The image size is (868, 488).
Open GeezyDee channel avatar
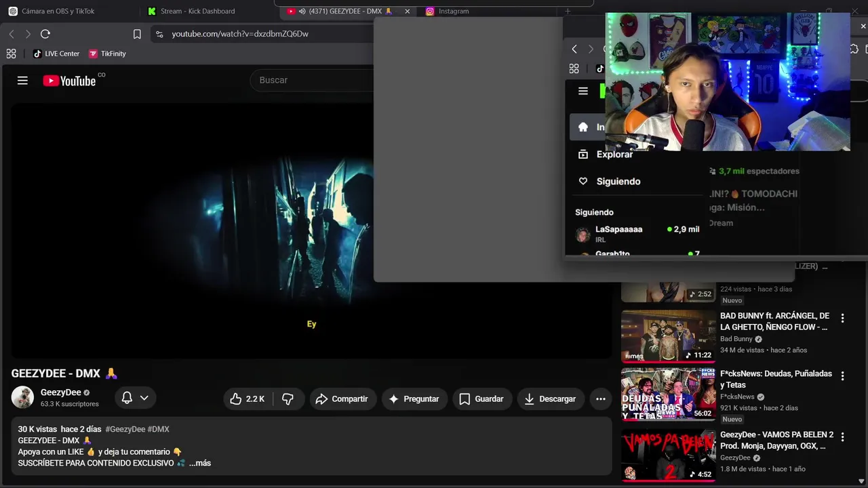coord(22,397)
